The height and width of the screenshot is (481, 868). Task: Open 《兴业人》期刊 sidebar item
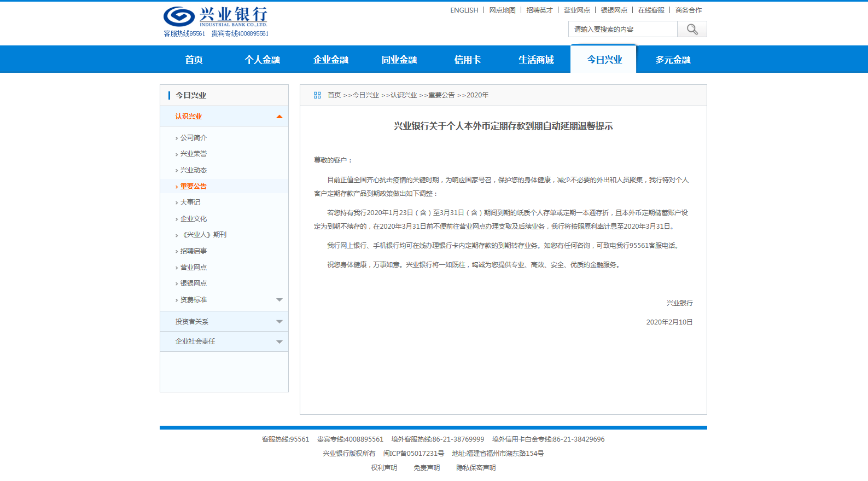pyautogui.click(x=203, y=235)
